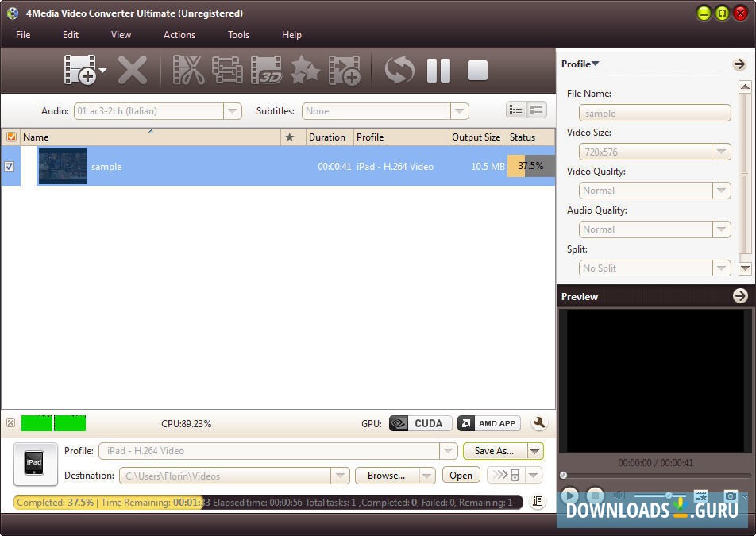Viewport: 756px width, 536px height.
Task: Click the Profile panel arrow icon
Action: 739,64
